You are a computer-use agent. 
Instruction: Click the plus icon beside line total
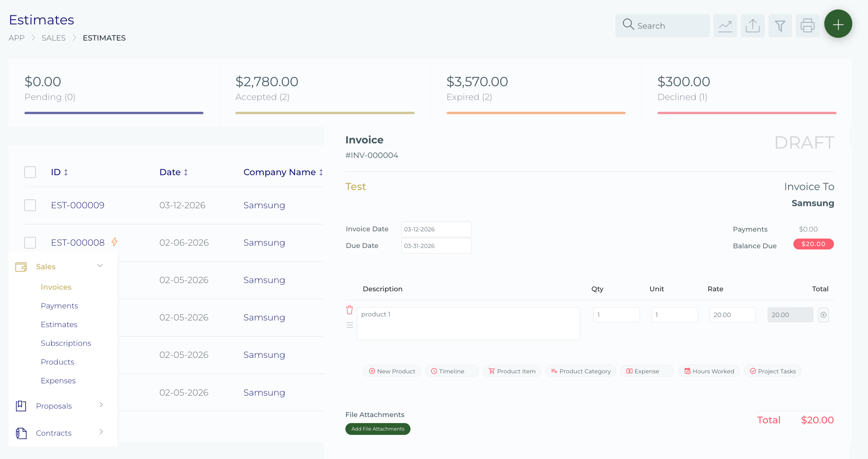pos(823,315)
